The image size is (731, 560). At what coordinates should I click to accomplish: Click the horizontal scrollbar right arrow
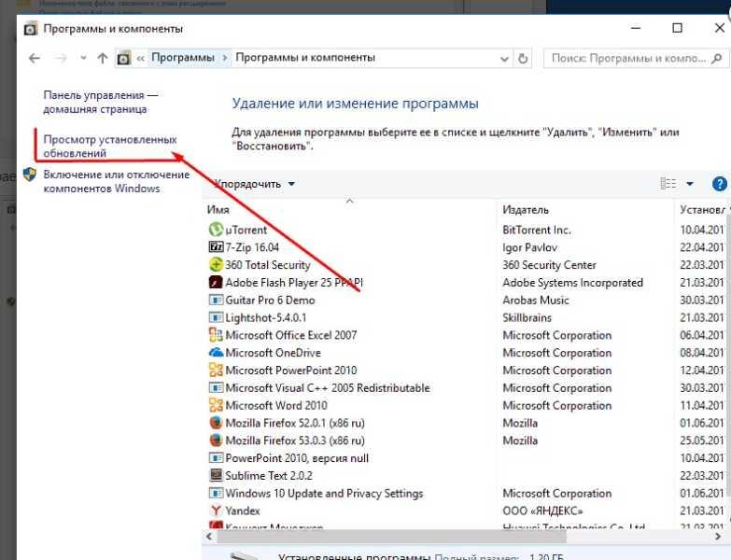(718, 537)
